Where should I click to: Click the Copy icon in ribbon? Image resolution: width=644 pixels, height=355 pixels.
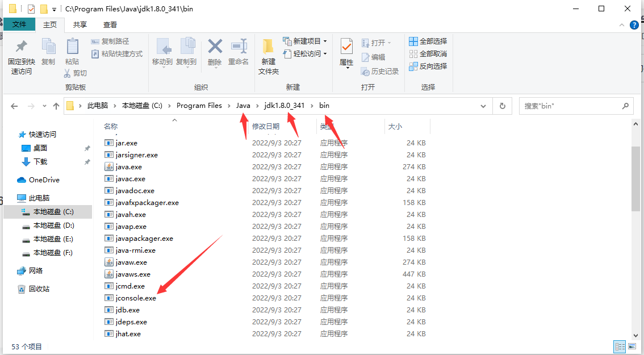click(x=48, y=46)
